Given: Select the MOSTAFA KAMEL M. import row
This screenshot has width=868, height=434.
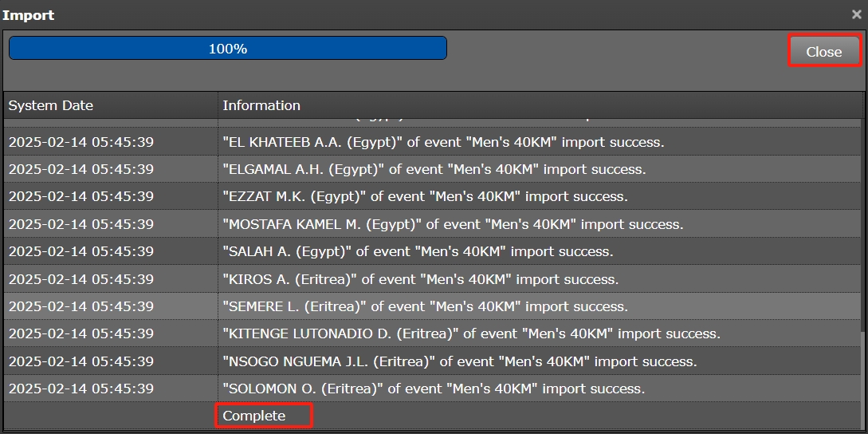Looking at the screenshot, I should (x=453, y=224).
